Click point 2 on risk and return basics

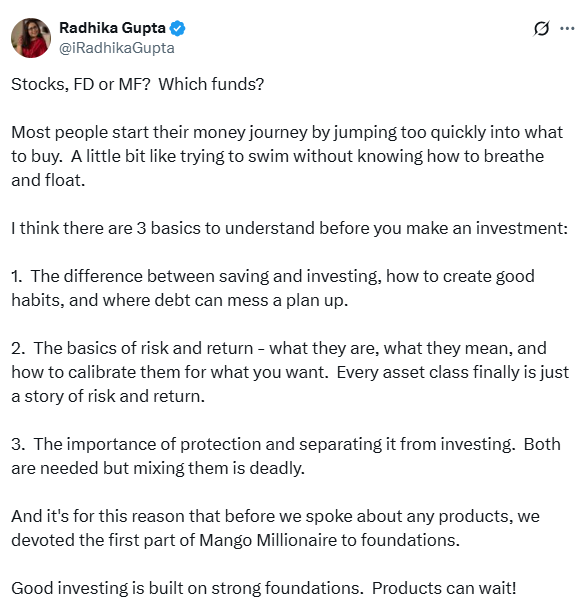(x=290, y=372)
